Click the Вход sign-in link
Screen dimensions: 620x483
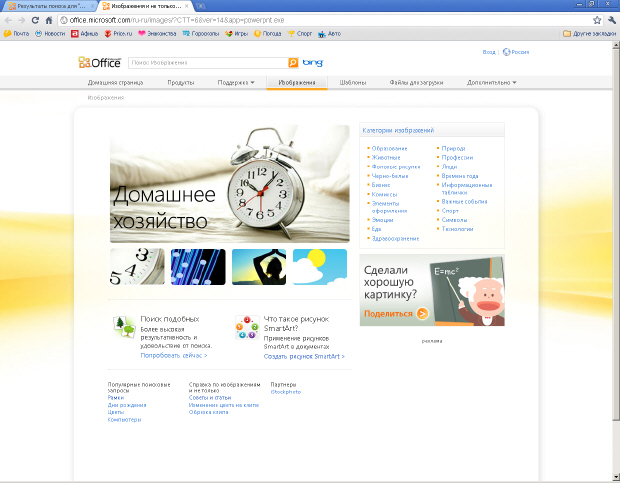point(489,52)
